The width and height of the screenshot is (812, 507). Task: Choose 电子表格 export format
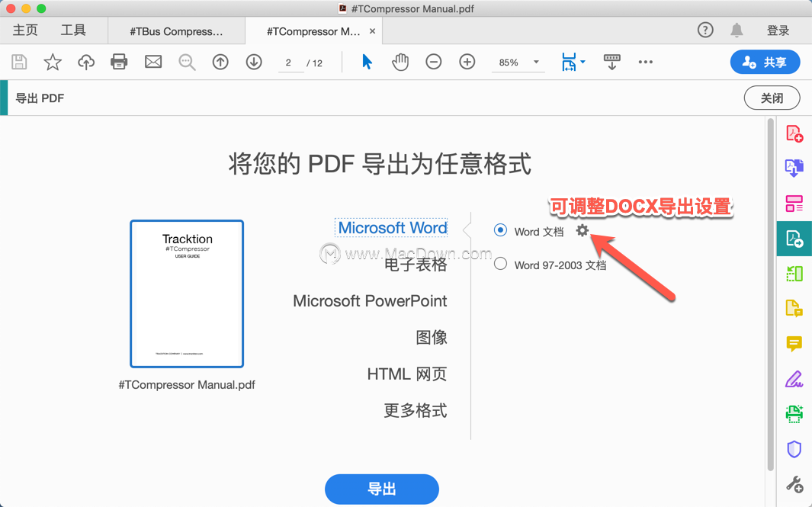416,265
